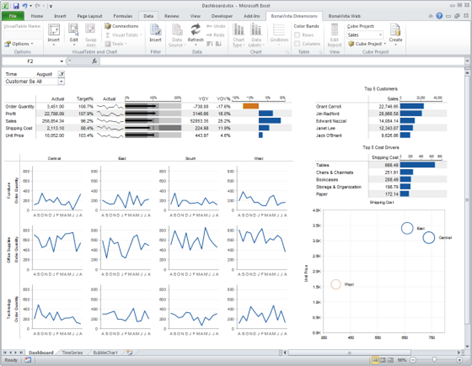
Task: Go to the first sheet with the navigation arrow
Action: [5, 352]
